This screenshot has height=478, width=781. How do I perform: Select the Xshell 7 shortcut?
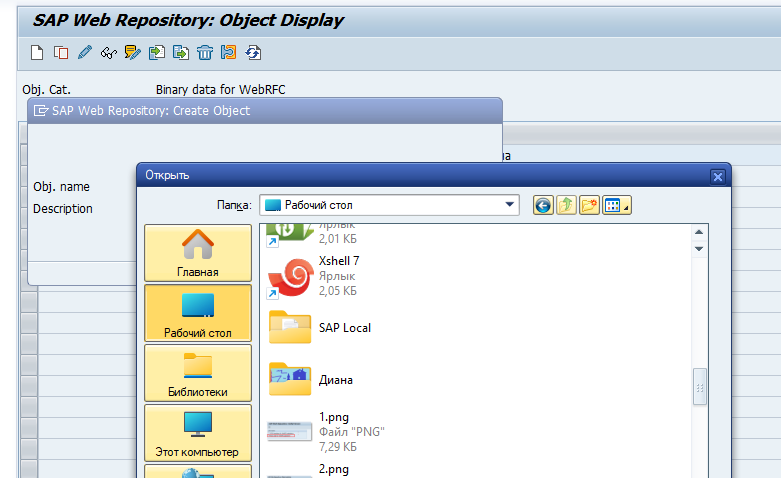(x=313, y=275)
